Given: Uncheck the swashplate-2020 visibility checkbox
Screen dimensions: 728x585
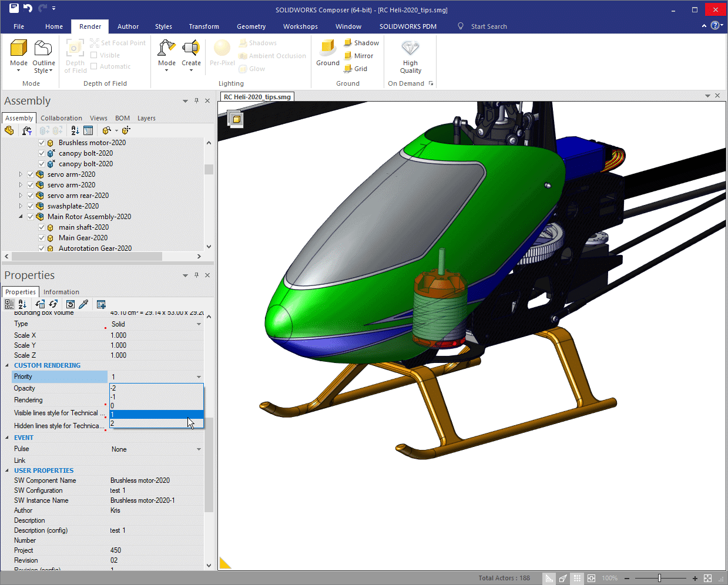Looking at the screenshot, I should point(31,206).
